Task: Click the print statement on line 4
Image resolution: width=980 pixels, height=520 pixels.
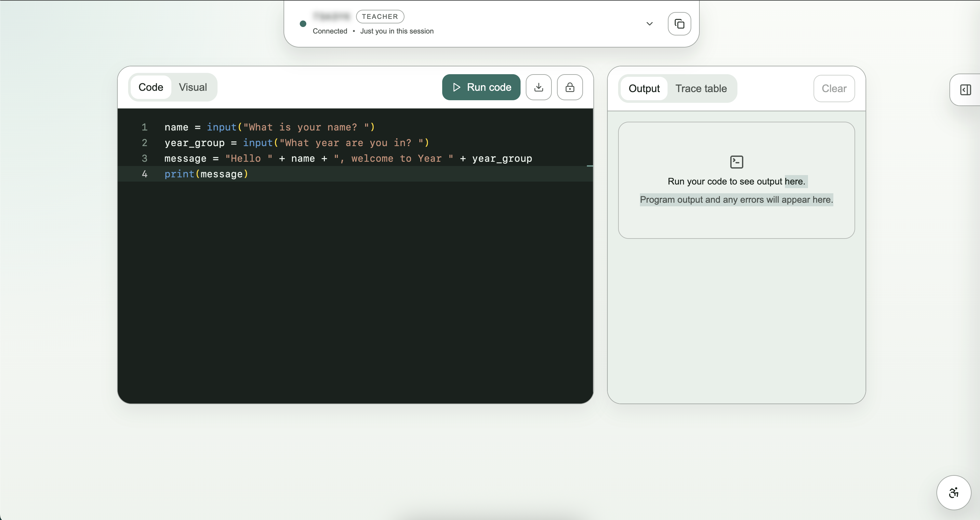Action: (179, 174)
